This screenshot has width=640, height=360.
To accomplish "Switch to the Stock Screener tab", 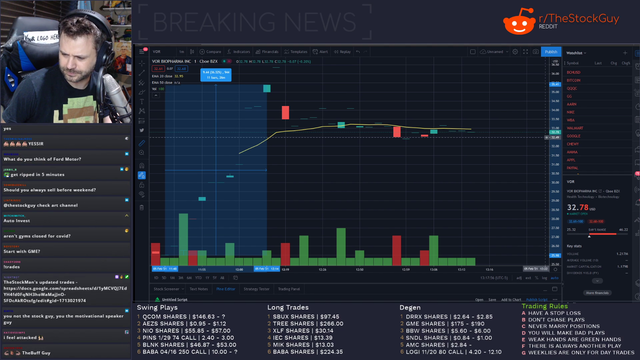I will tap(166, 289).
